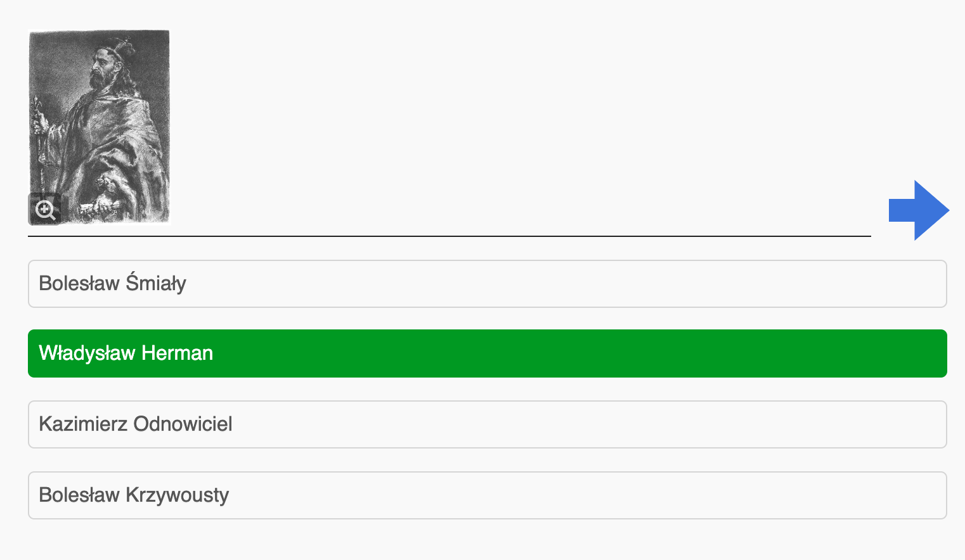This screenshot has width=965, height=560.
Task: Choose the green Władysław Herman answer
Action: click(487, 353)
